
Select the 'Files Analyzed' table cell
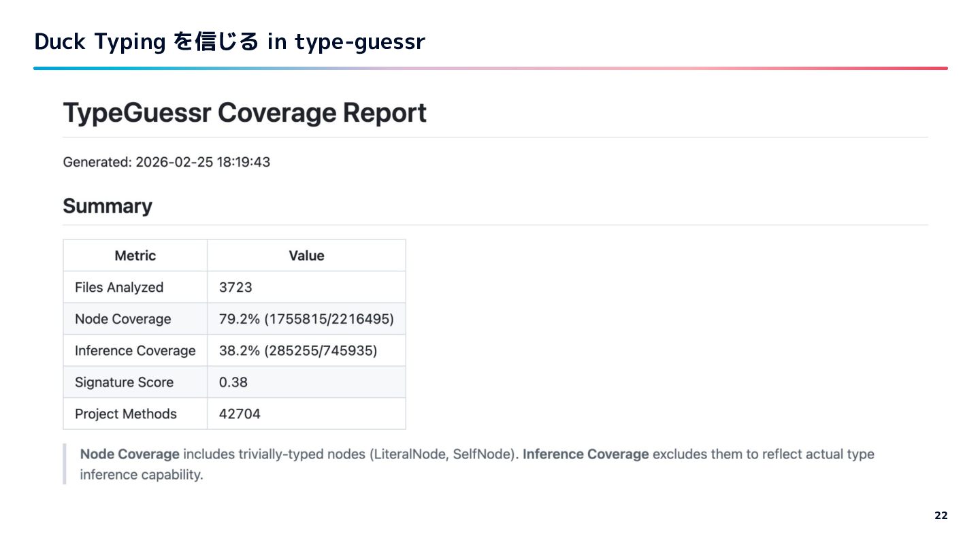(x=119, y=287)
